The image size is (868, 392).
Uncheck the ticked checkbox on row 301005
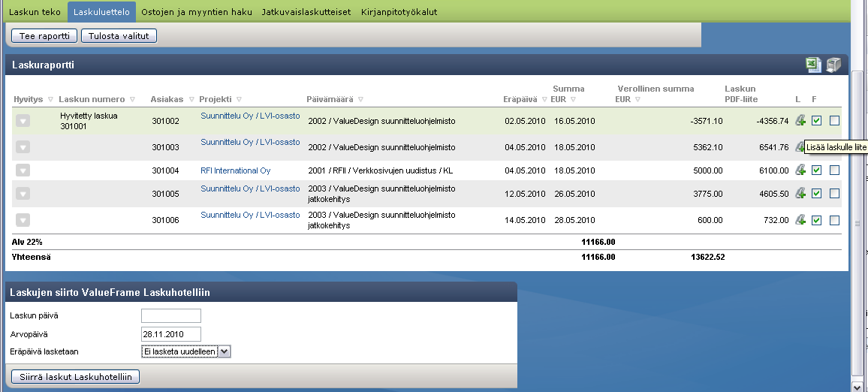coord(816,194)
